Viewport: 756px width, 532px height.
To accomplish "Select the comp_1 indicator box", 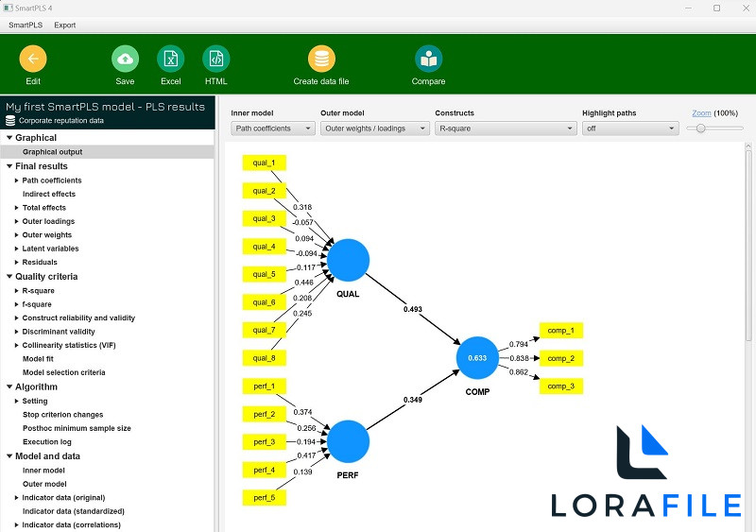I will click(561, 331).
